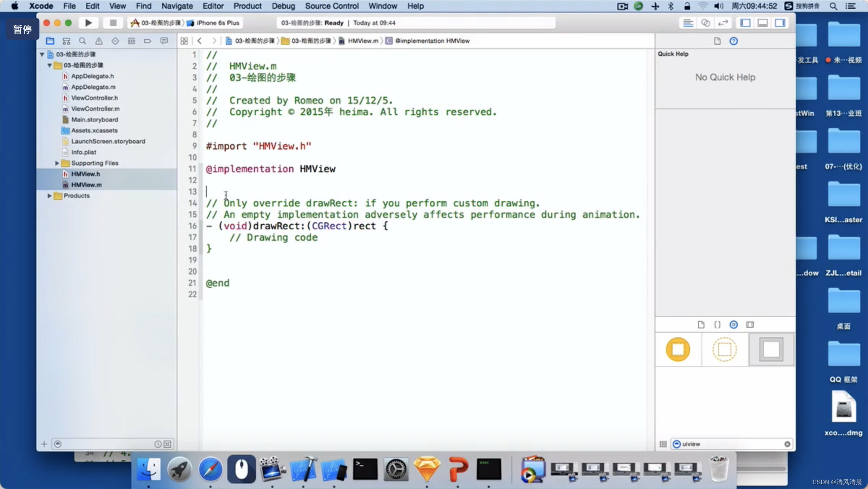This screenshot has width=868, height=489.
Task: Show the File Template library
Action: click(701, 324)
